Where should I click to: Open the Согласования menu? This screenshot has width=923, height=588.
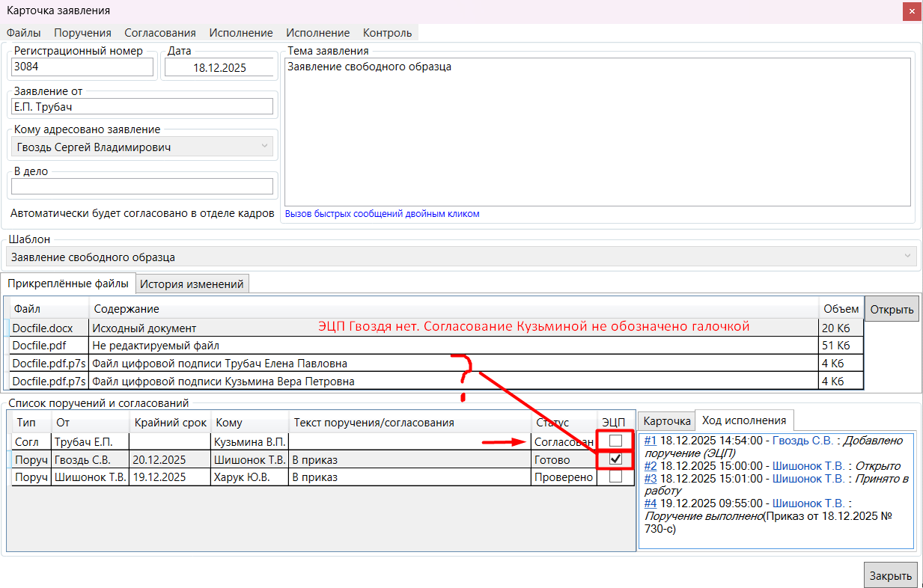[159, 32]
